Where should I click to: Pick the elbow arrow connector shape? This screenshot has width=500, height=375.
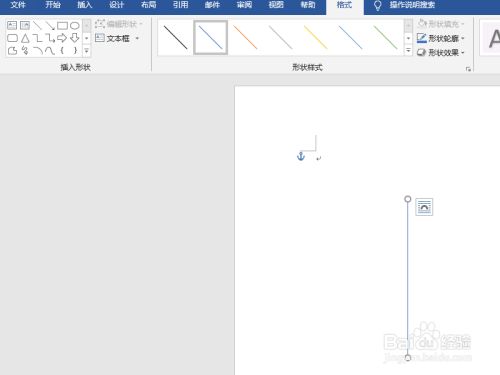tap(50, 38)
